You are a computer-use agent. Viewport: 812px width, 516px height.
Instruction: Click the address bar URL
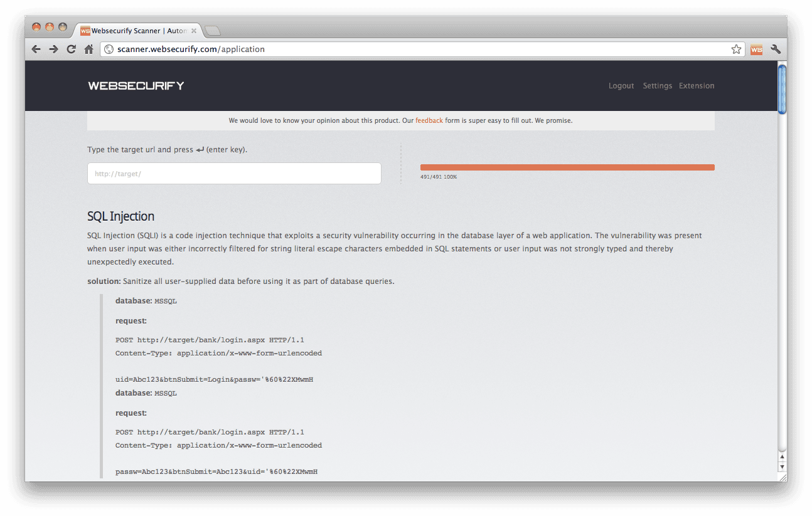coord(191,49)
